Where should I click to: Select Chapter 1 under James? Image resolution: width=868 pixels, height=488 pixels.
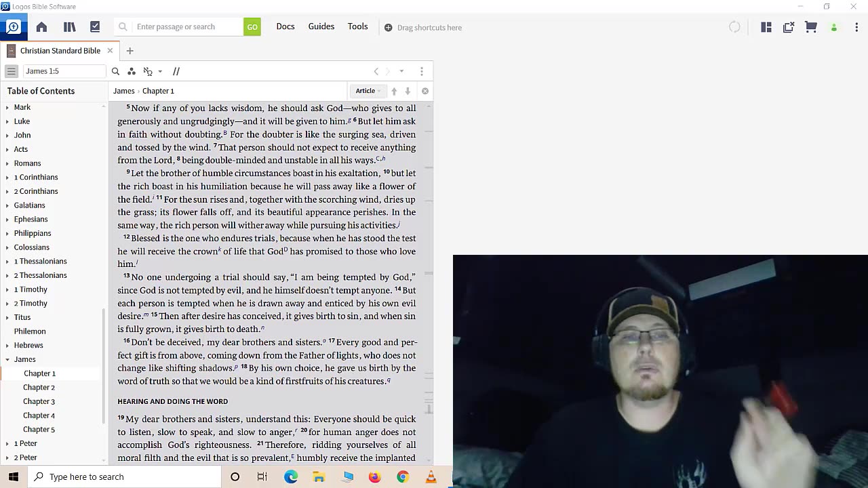tap(39, 373)
